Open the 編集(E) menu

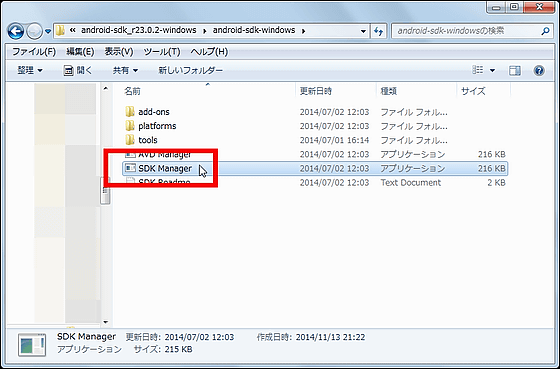tap(80, 52)
